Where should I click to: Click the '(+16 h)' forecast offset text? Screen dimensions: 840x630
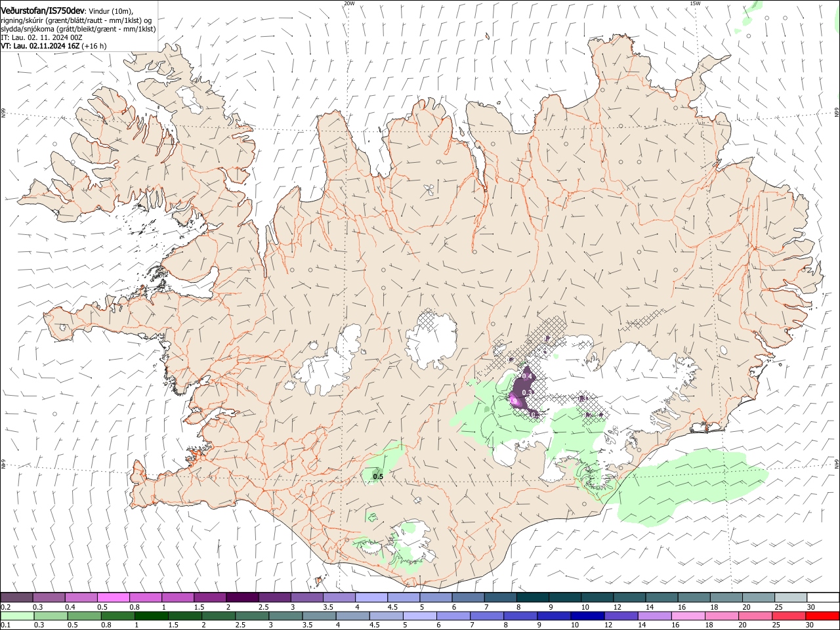[94, 46]
